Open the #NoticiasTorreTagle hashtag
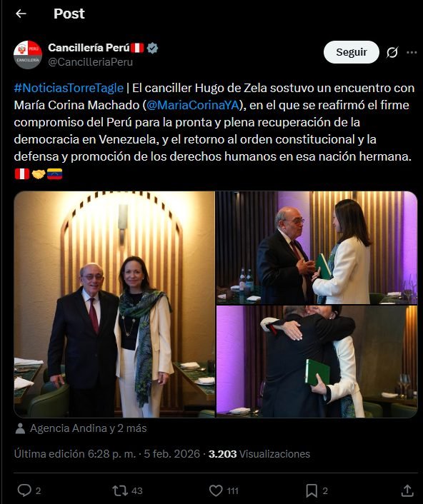 (x=69, y=88)
